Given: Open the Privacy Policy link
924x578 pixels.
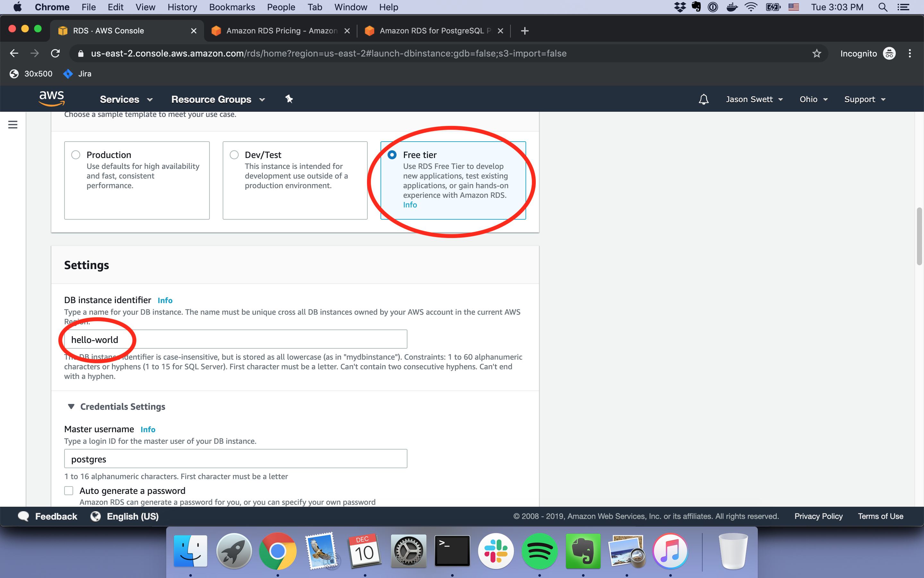Looking at the screenshot, I should (x=818, y=516).
